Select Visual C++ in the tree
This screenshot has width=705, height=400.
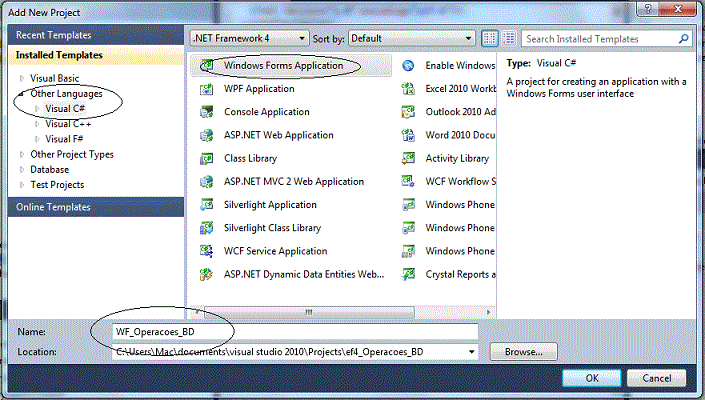coord(68,124)
